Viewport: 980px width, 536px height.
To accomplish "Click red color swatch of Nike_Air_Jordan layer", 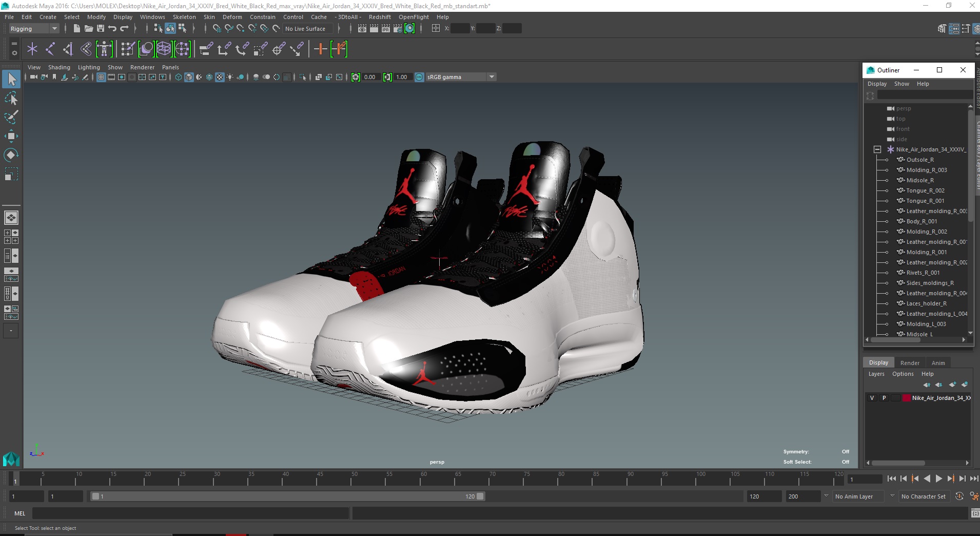I will coord(907,398).
